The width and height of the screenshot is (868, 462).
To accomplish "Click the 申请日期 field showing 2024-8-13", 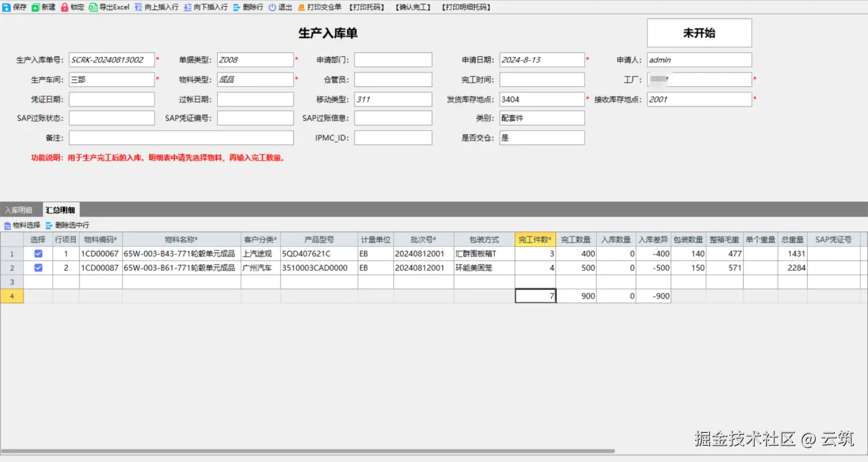I will tap(542, 60).
